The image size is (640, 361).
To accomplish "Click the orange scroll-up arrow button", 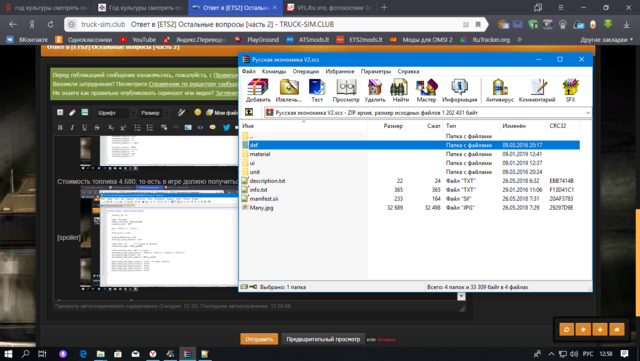I will pyautogui.click(x=583, y=329).
